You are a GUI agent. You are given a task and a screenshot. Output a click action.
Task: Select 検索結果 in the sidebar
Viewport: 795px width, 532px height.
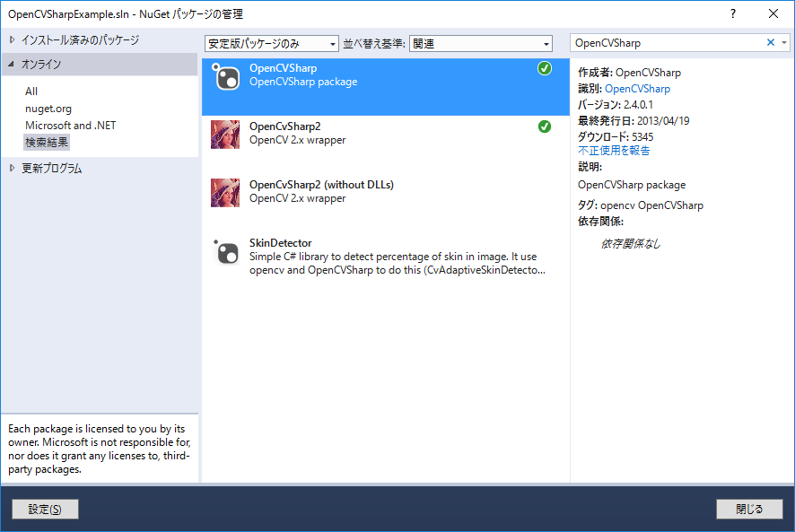click(x=47, y=142)
